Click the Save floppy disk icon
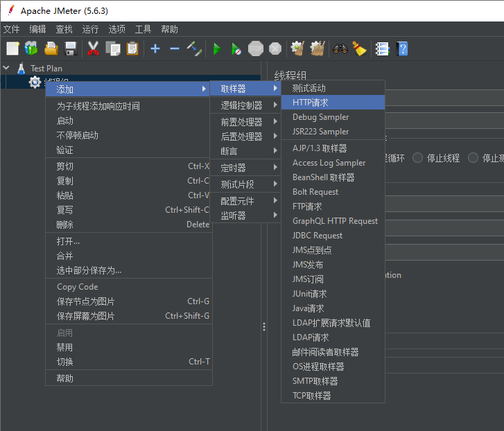The image size is (504, 431). pyautogui.click(x=70, y=49)
